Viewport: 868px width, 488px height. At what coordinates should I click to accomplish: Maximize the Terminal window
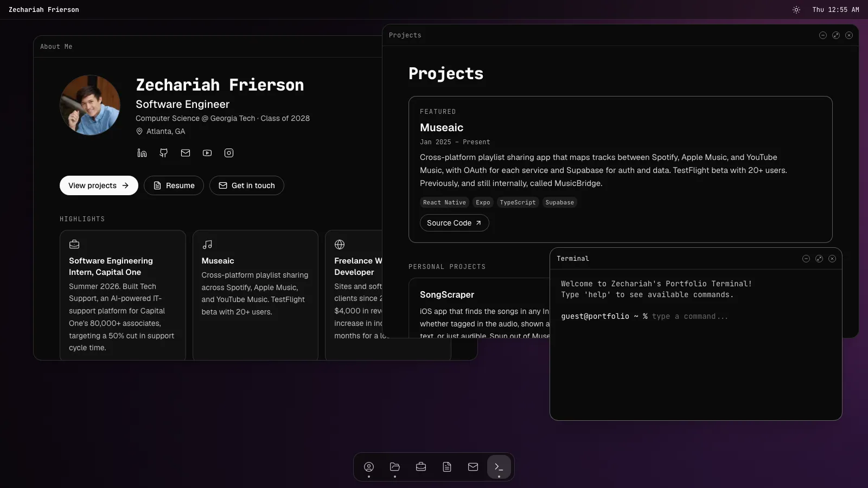coord(819,259)
